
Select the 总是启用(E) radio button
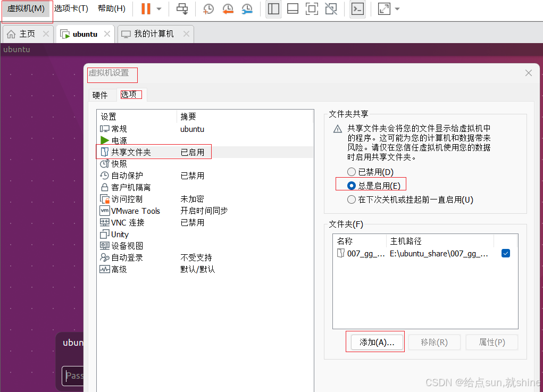click(x=352, y=186)
